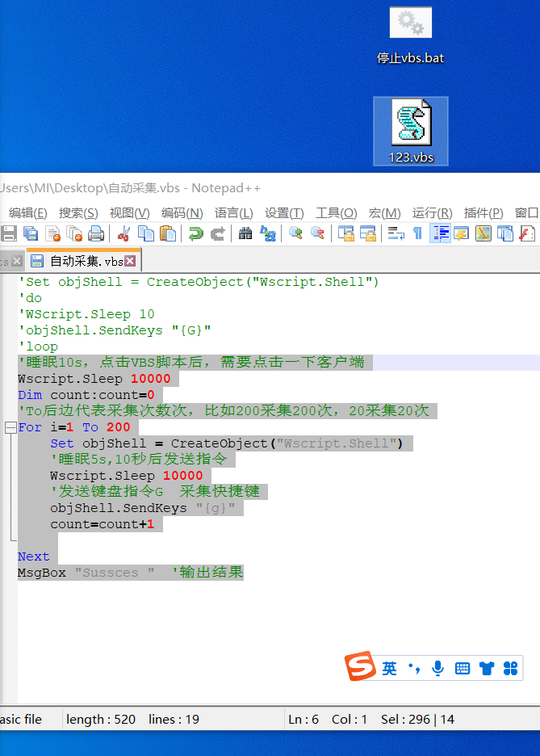Click the Zoom In magnifier icon
Screen dimensions: 540x756
[x=295, y=234]
